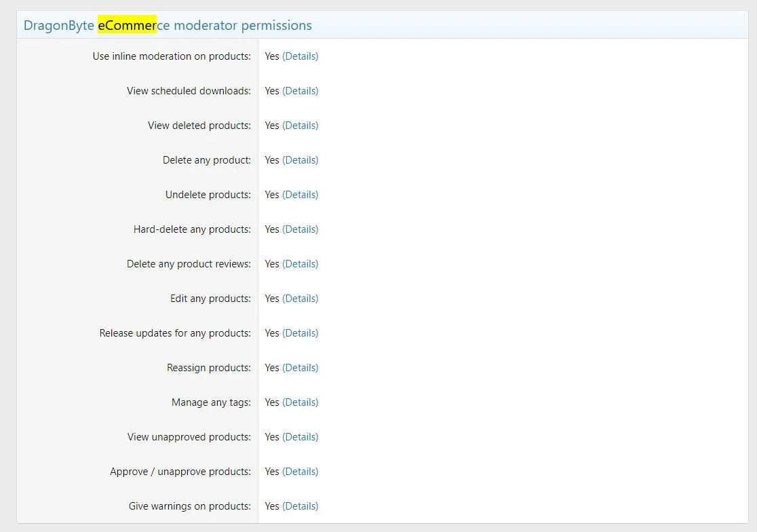View Details for Manage any tags
This screenshot has width=757, height=532.
[300, 402]
